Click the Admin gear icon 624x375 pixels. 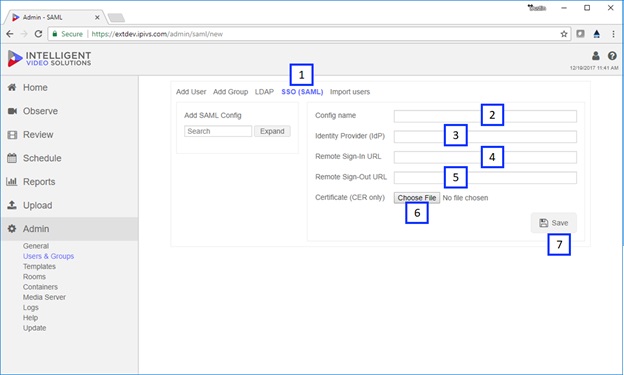click(12, 229)
